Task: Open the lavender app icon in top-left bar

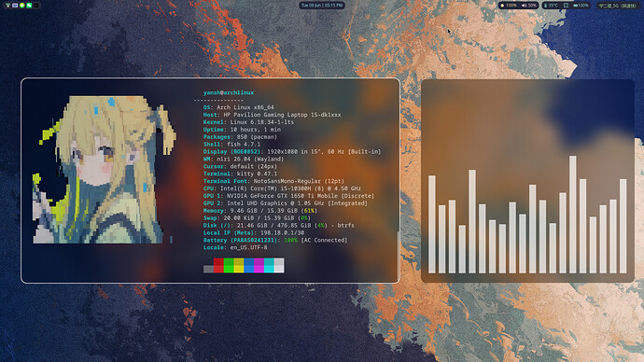Action: click(x=15, y=6)
